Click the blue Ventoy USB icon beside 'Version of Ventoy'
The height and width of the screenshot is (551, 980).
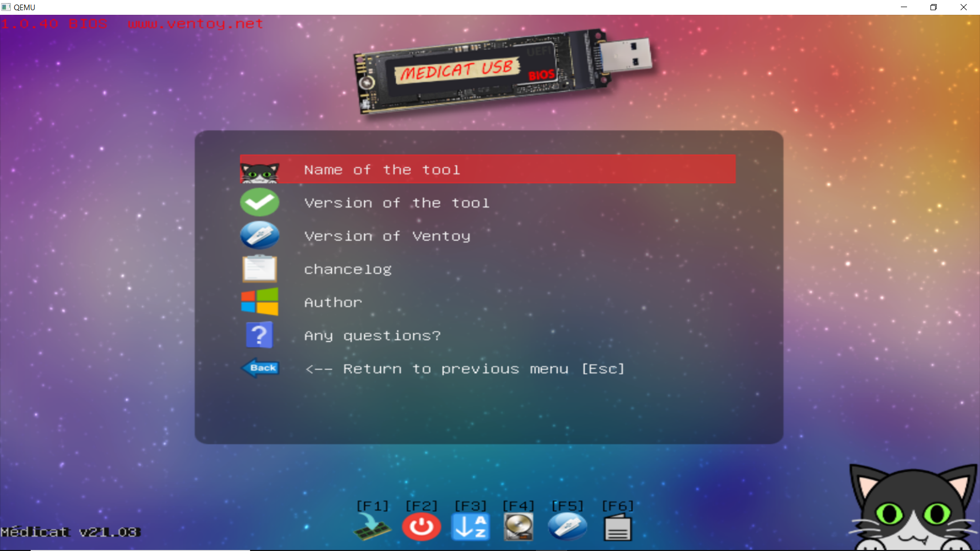tap(260, 235)
